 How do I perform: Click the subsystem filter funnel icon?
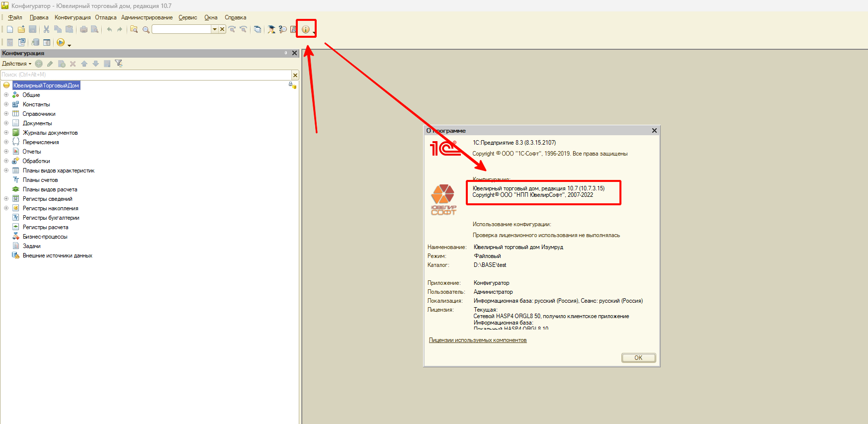click(x=119, y=63)
